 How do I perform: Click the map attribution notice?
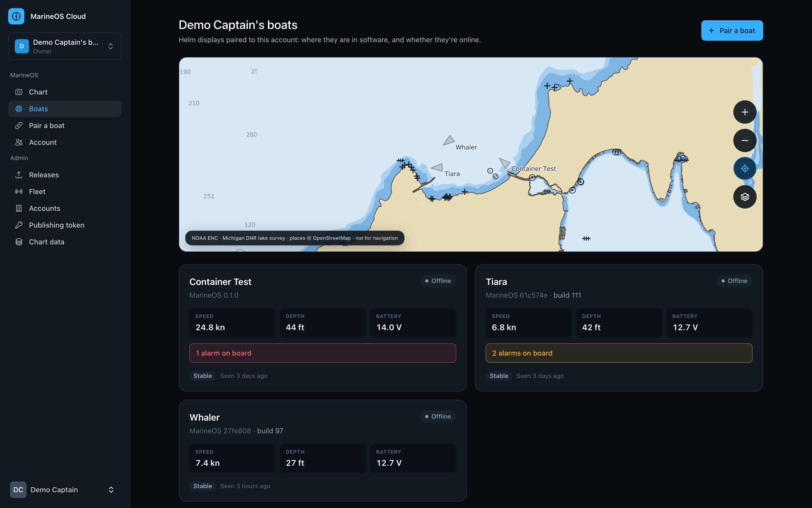click(x=295, y=238)
